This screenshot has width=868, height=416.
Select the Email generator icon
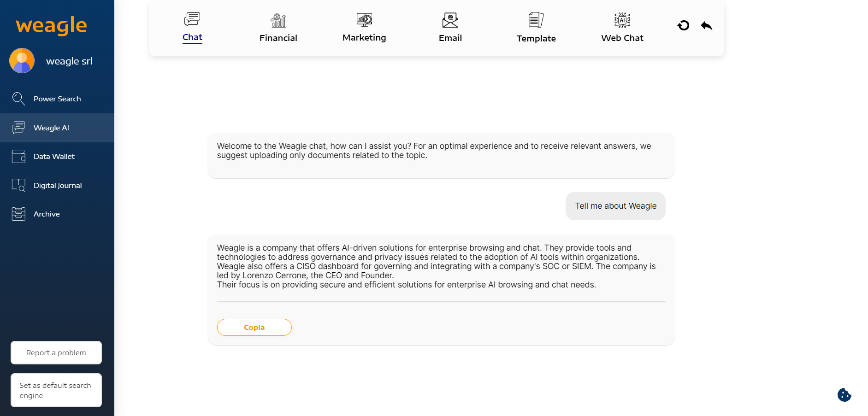(x=449, y=20)
